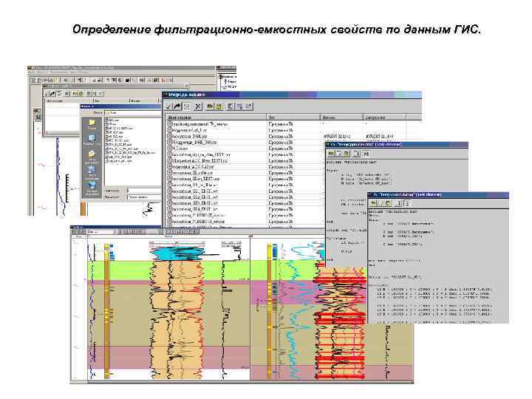
Task: Click first icon in the main application top toolbar
Action: (33, 80)
